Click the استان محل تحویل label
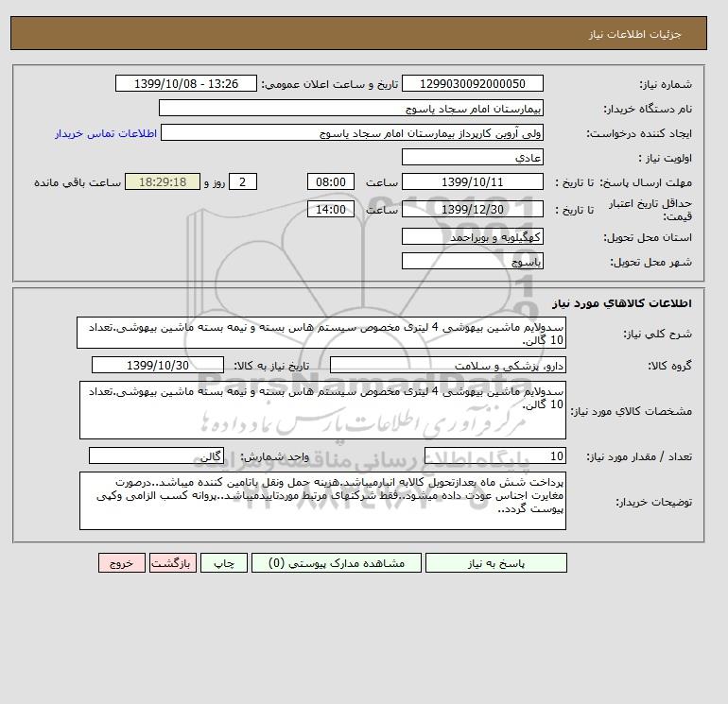The image size is (728, 704). pyautogui.click(x=648, y=237)
